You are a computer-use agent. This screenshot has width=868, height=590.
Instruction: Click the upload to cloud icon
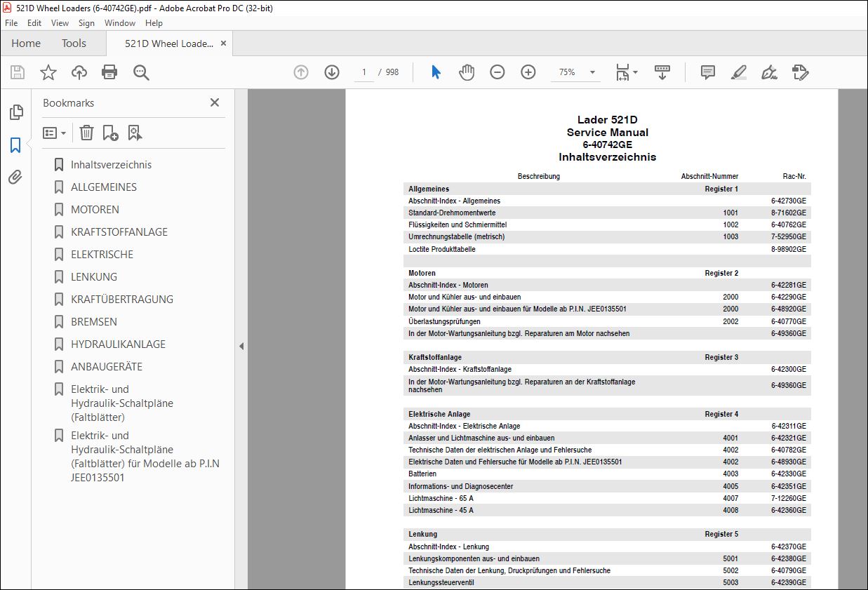pyautogui.click(x=79, y=72)
